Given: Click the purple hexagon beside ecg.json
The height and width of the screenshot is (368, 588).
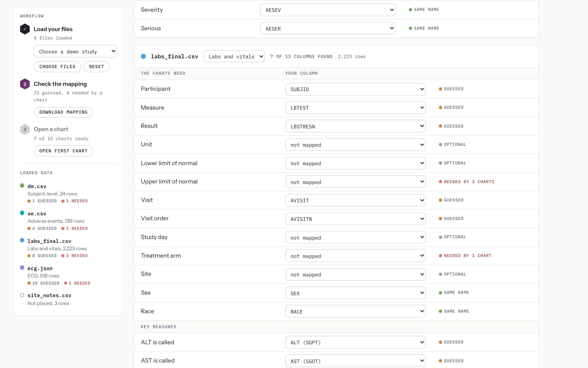Looking at the screenshot, I should (x=22, y=268).
